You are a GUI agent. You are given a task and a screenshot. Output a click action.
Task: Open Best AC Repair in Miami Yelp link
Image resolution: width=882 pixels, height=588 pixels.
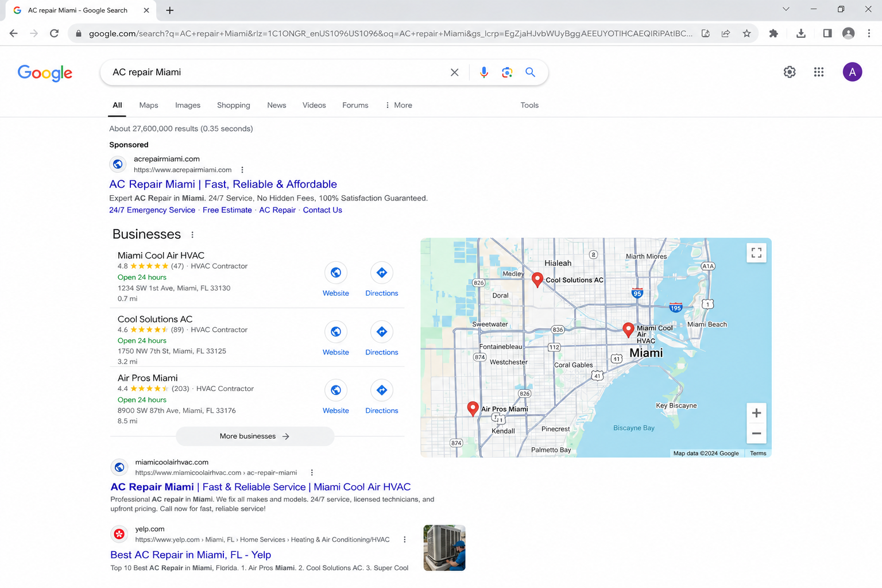(191, 555)
